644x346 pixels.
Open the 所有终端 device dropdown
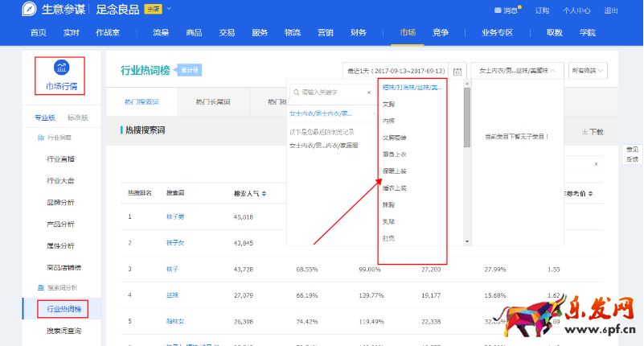(588, 71)
